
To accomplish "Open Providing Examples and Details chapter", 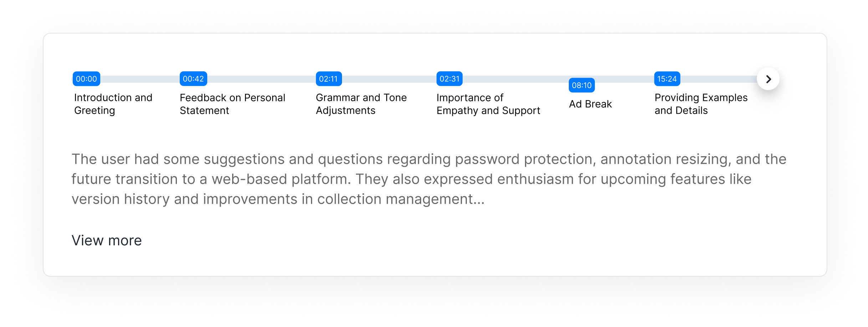I will (x=701, y=104).
